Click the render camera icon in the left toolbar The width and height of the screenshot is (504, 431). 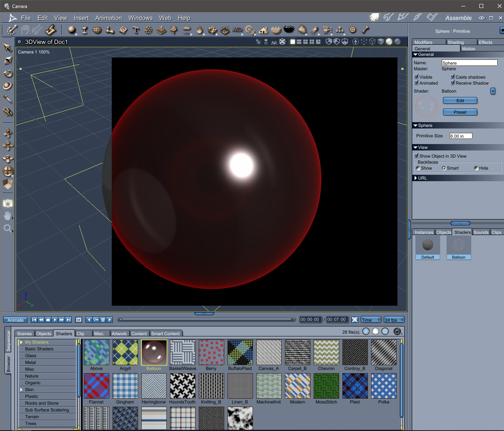coord(8,203)
